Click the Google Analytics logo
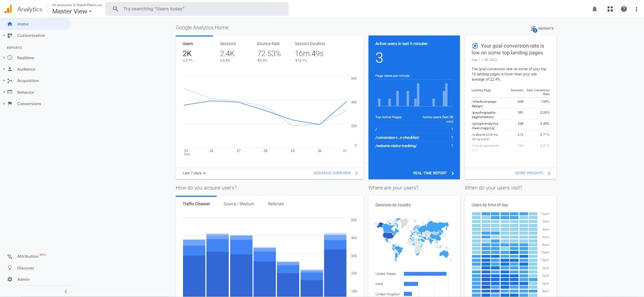The width and height of the screenshot is (644, 297). click(x=8, y=9)
